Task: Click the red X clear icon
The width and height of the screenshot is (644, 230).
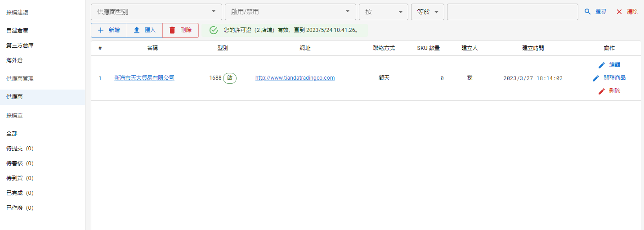Action: [x=619, y=12]
